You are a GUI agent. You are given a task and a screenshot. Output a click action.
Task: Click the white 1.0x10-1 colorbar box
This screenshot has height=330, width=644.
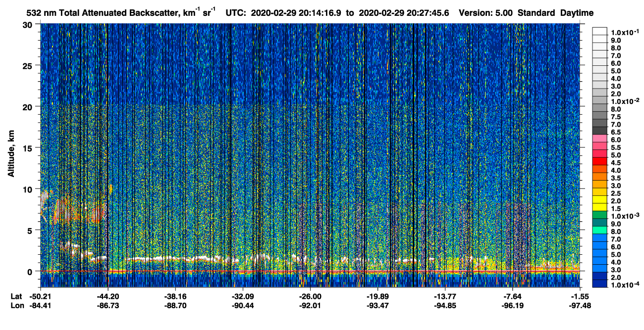coord(600,32)
